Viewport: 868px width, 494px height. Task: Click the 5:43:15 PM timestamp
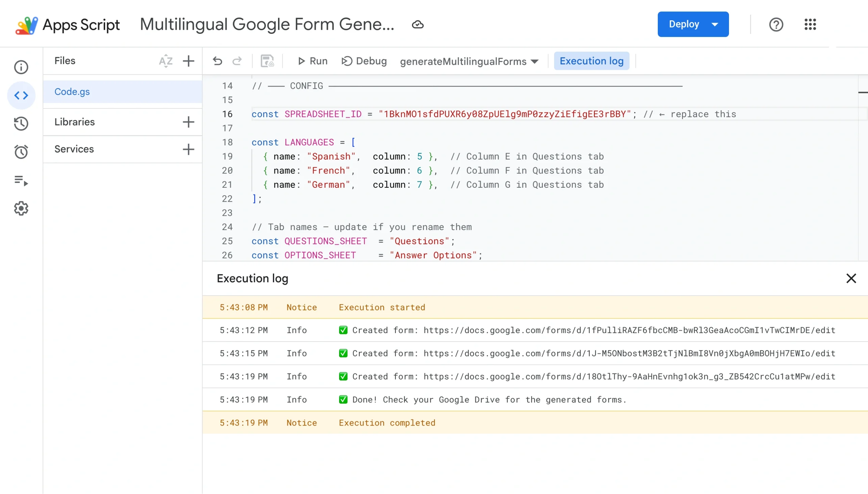point(243,353)
